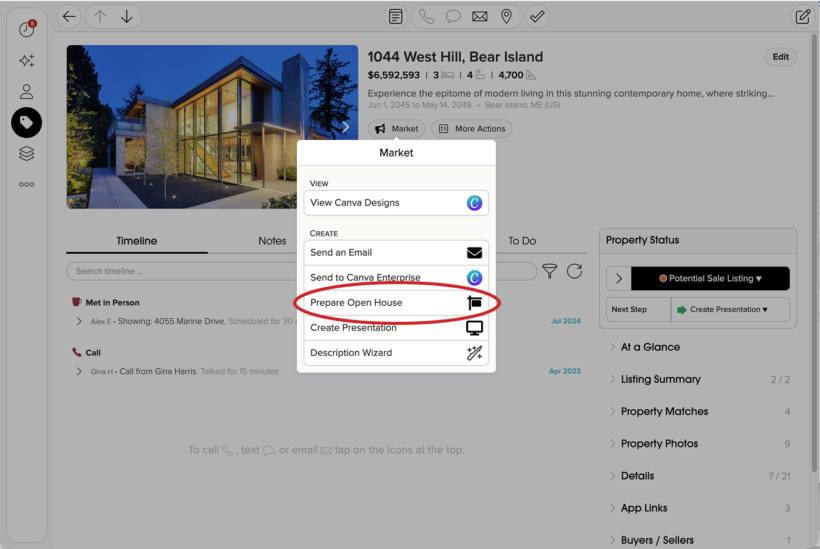Click the email envelope icon in toolbar
The image size is (820, 549).
480,17
